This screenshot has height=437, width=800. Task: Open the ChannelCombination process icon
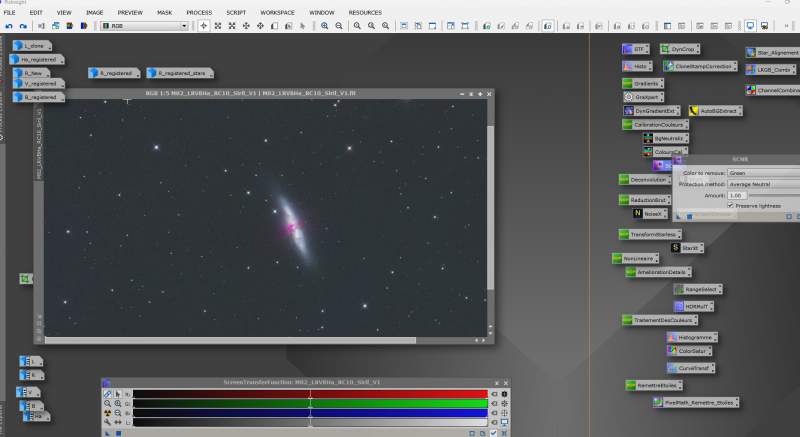[x=772, y=90]
